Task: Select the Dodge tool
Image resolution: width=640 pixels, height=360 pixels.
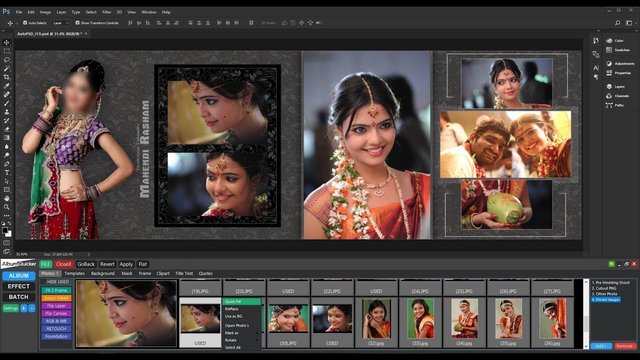Action: [7, 155]
